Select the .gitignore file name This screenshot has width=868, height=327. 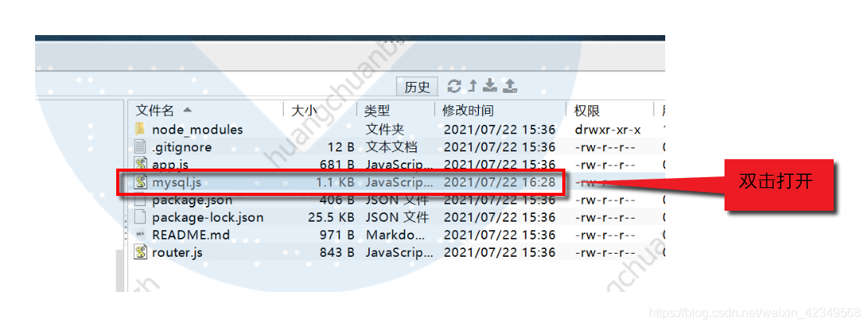(182, 148)
